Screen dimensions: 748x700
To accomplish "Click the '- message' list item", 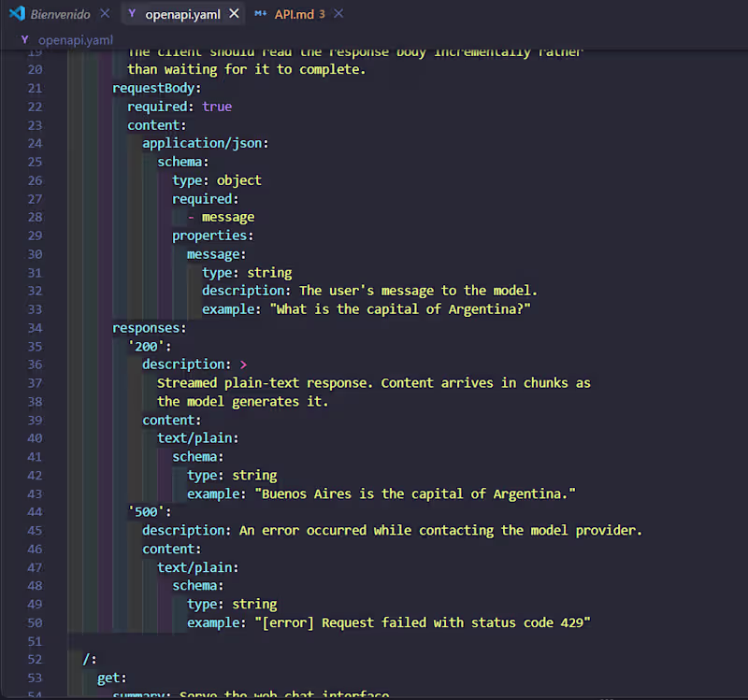I will pyautogui.click(x=221, y=218).
